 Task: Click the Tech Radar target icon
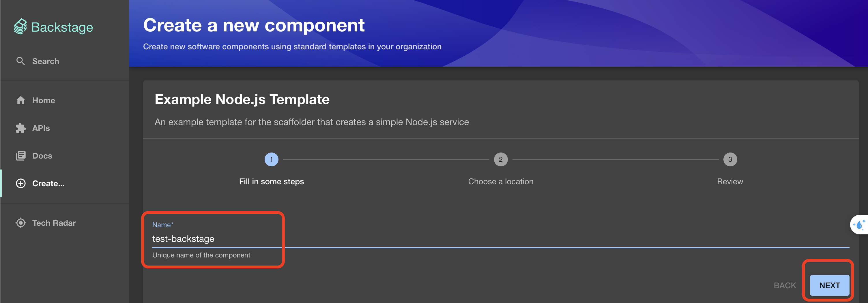tap(20, 223)
